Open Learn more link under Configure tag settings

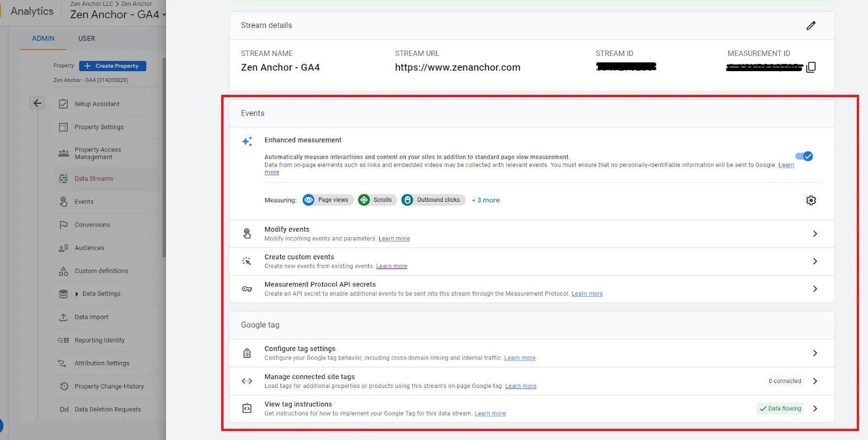[x=520, y=358]
